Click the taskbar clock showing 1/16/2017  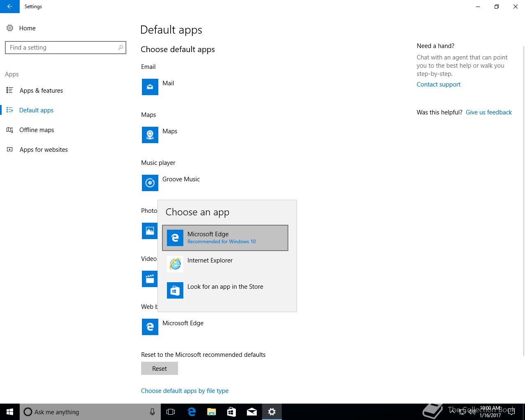[490, 412]
